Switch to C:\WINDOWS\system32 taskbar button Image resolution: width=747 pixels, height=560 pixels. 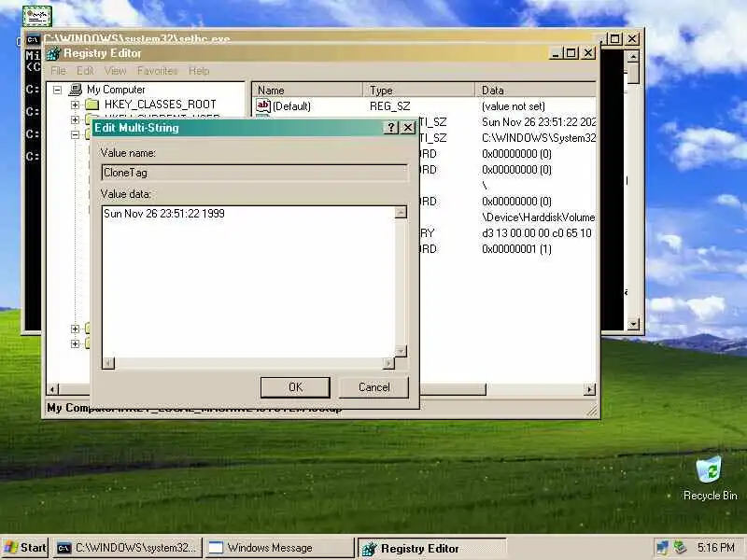128,548
